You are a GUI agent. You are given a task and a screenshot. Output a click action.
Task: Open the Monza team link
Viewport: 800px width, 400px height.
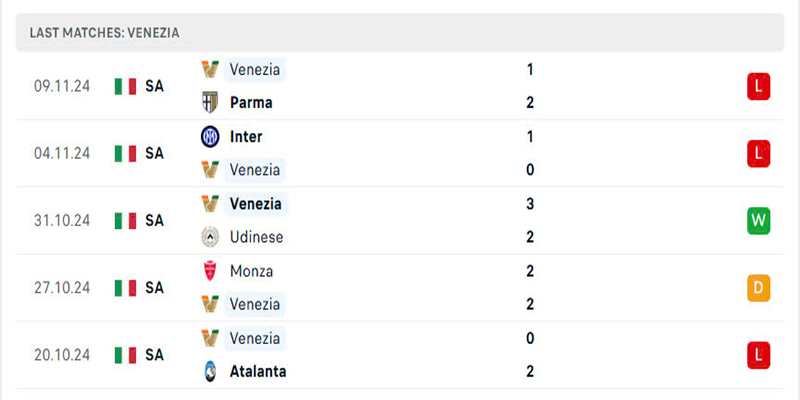tap(252, 271)
